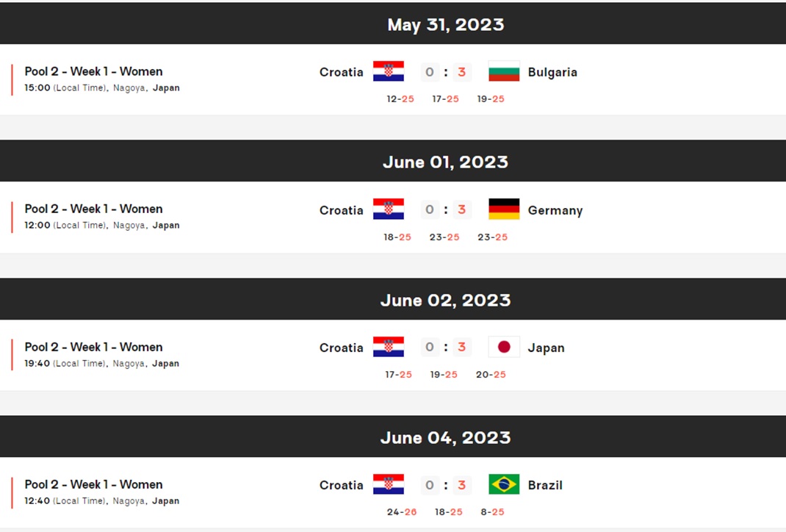The image size is (786, 532).
Task: Click Croatia flag in Bulgaria match
Action: [x=388, y=72]
